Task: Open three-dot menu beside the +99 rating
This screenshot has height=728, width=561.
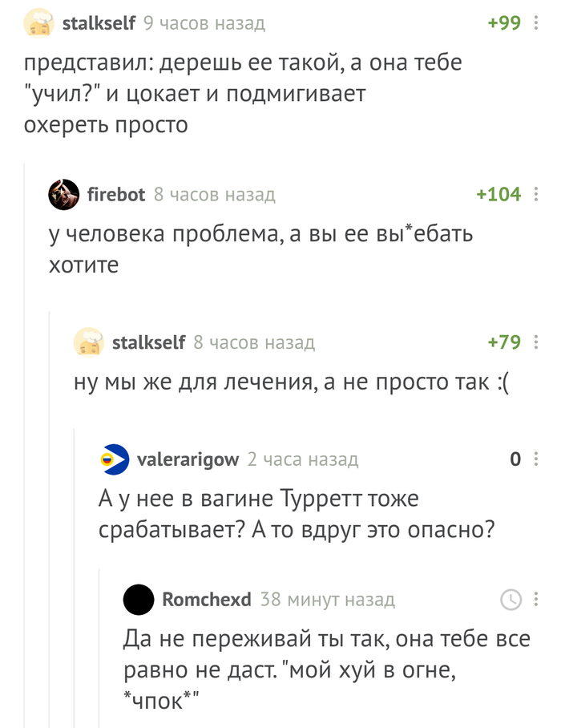Action: tap(536, 23)
